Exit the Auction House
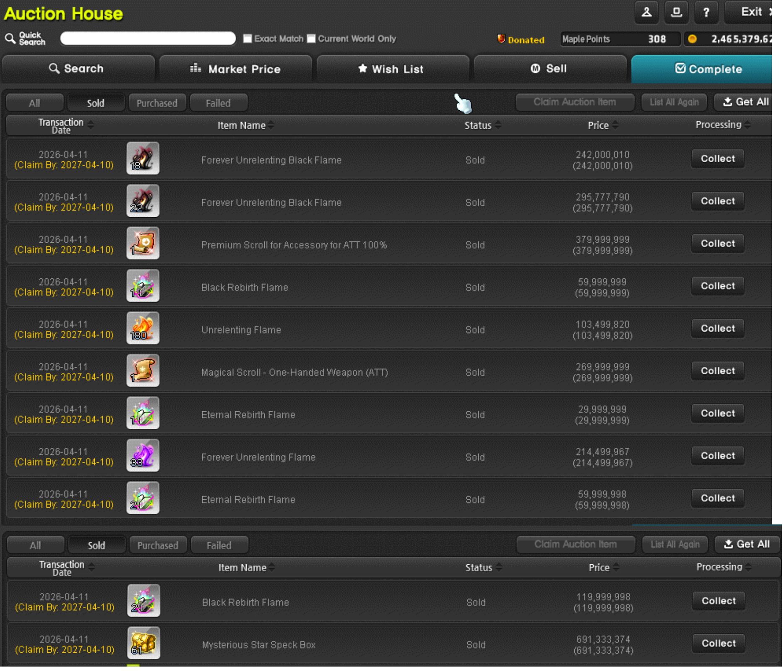Screen dimensions: 784x672 [x=749, y=12]
